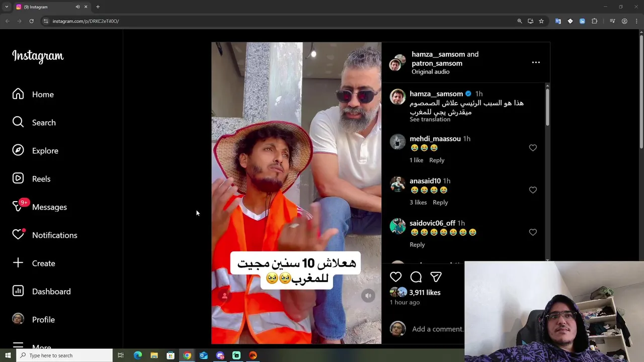
Task: Open the Home feed from the sidebar
Action: click(x=33, y=95)
